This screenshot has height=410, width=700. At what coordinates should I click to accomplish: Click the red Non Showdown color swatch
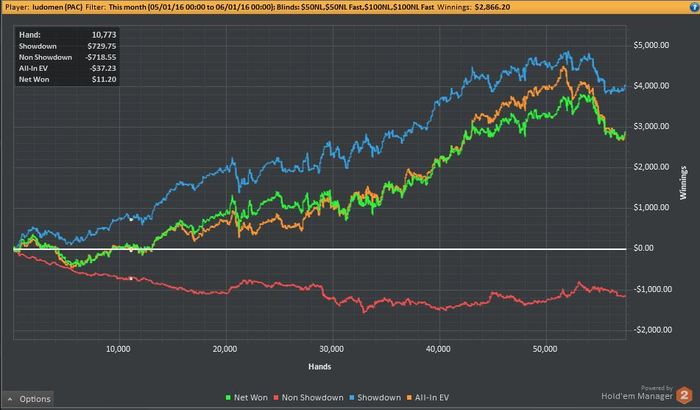click(276, 397)
